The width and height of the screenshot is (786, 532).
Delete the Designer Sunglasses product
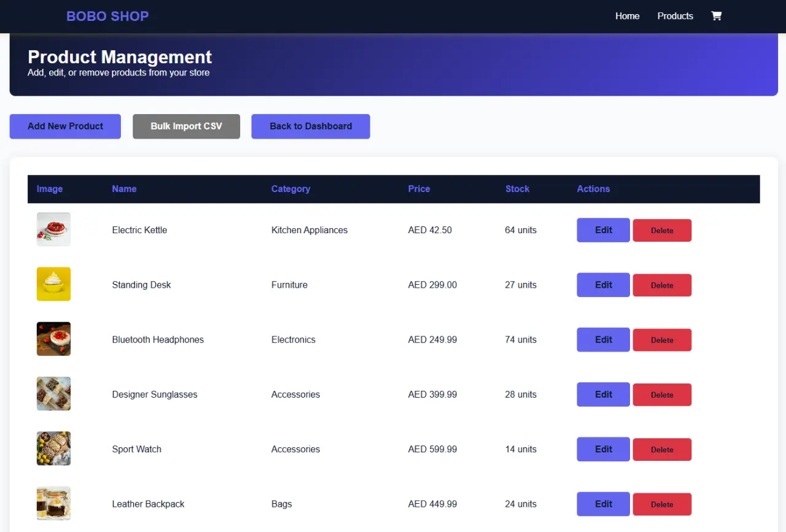[x=662, y=395]
